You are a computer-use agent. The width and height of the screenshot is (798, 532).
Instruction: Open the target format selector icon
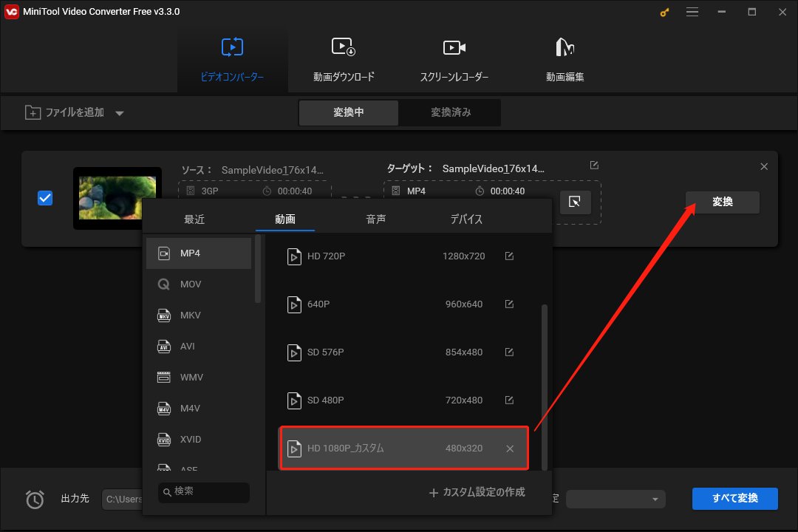point(575,202)
